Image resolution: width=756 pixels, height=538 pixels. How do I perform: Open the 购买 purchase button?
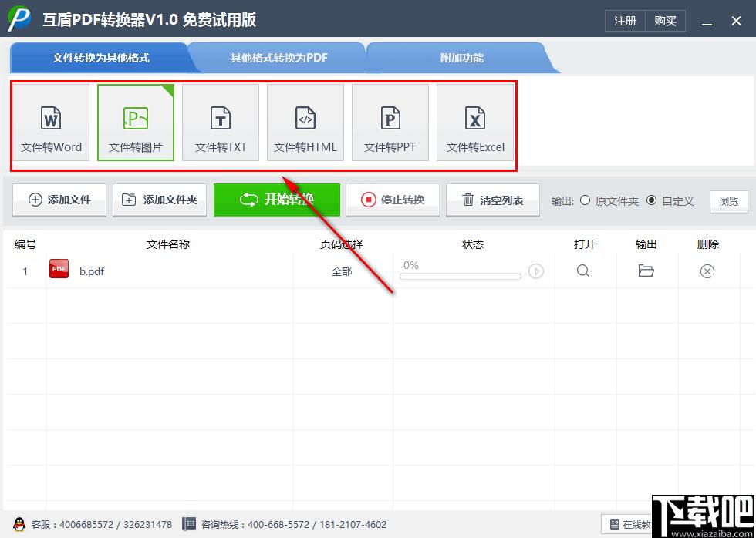click(665, 21)
